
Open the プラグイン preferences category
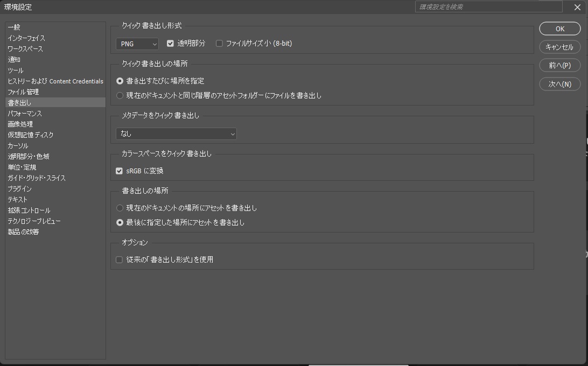point(55,189)
